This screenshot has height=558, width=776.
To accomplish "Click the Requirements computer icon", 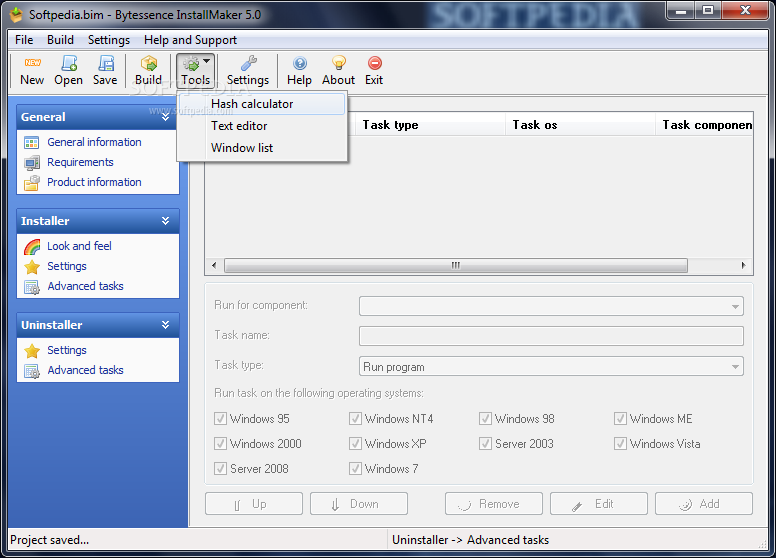I will [32, 162].
